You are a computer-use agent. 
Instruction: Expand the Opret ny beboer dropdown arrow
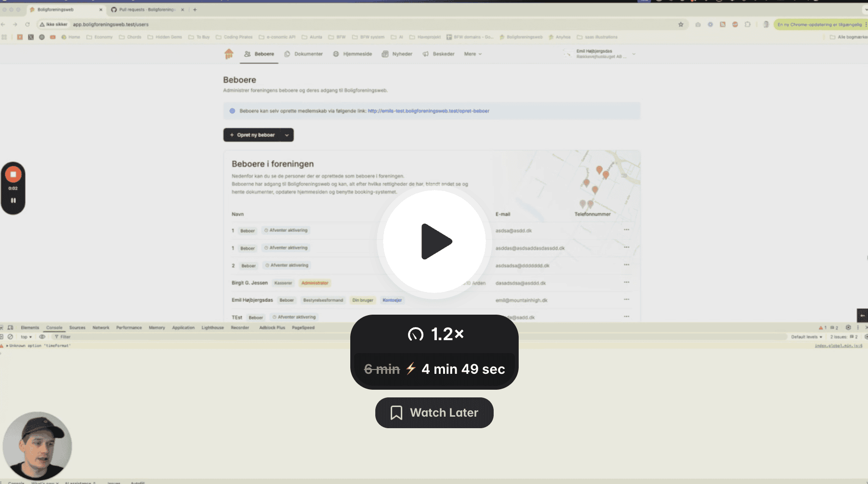point(287,135)
